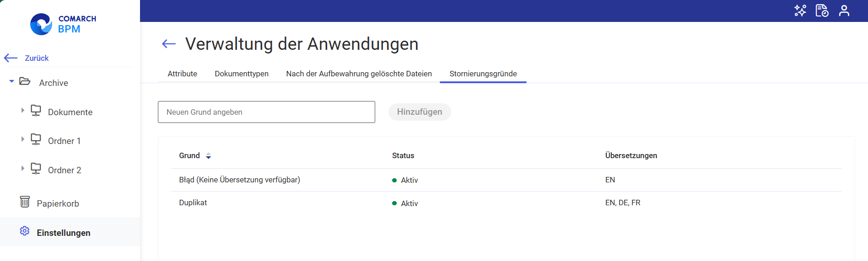Viewport: 868px width, 261px height.
Task: Expand the Ordner 1 tree node
Action: point(22,139)
